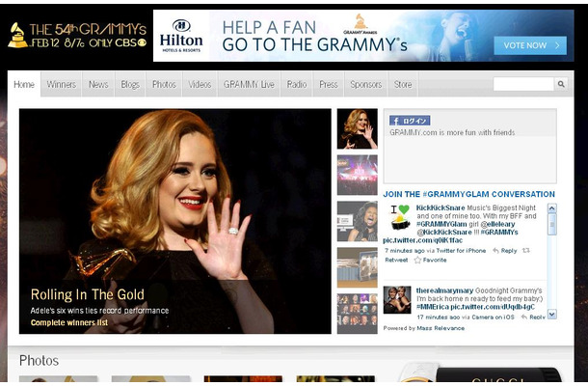
Task: Click the Rolling In The Gold headline
Action: 88,294
